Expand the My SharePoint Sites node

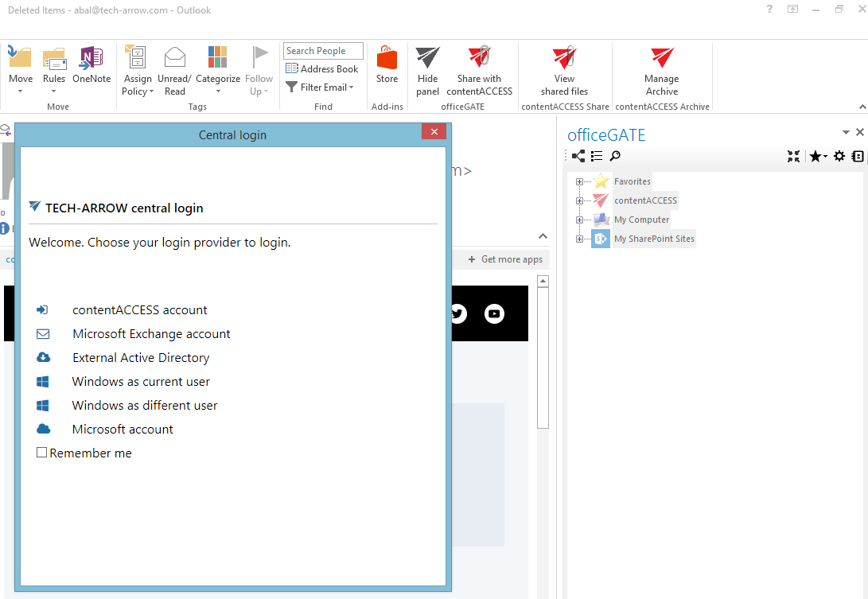pos(578,239)
